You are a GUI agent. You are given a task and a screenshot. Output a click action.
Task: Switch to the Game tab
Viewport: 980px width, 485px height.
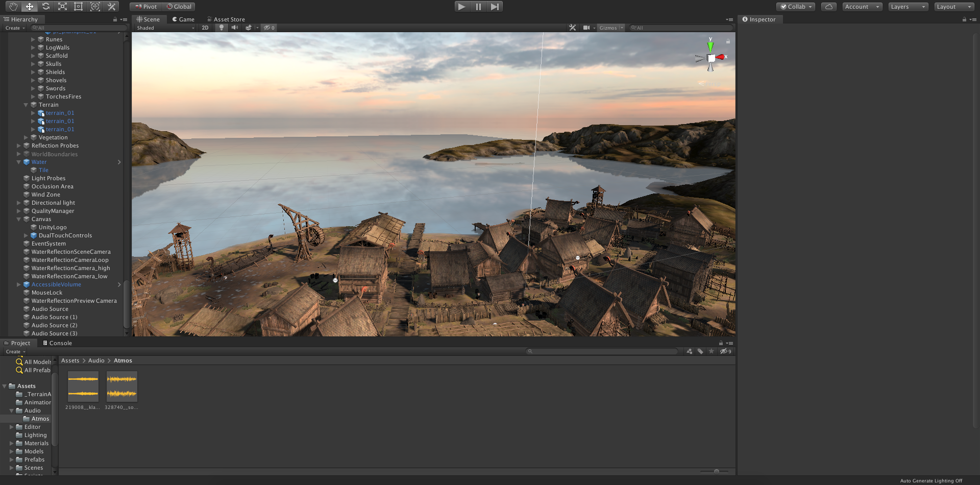pyautogui.click(x=183, y=19)
